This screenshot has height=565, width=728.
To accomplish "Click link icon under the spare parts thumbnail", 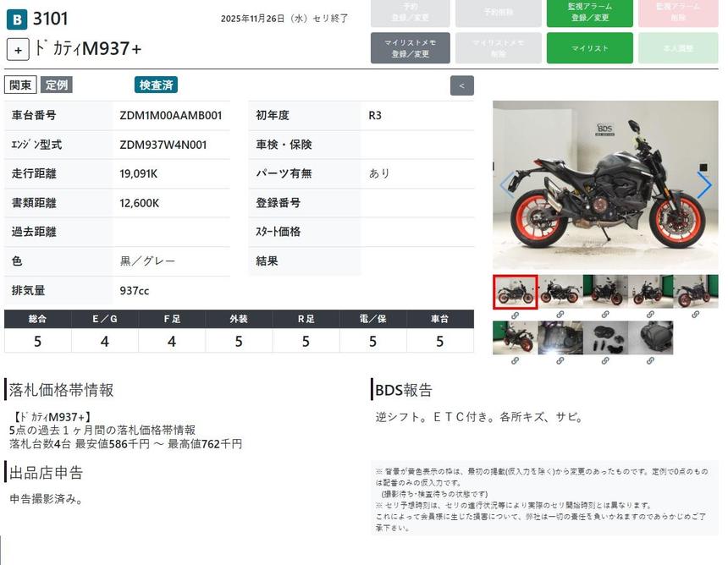I will 605,360.
